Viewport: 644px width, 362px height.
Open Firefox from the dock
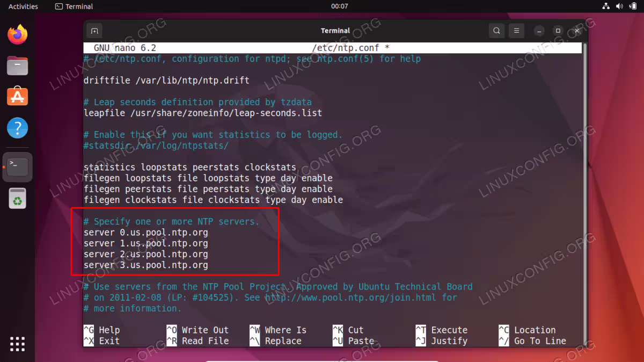point(17,35)
